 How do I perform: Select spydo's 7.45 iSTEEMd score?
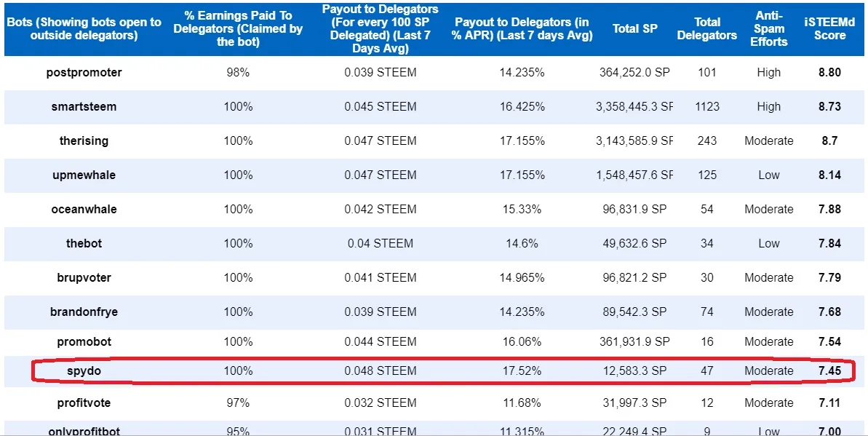pos(830,371)
